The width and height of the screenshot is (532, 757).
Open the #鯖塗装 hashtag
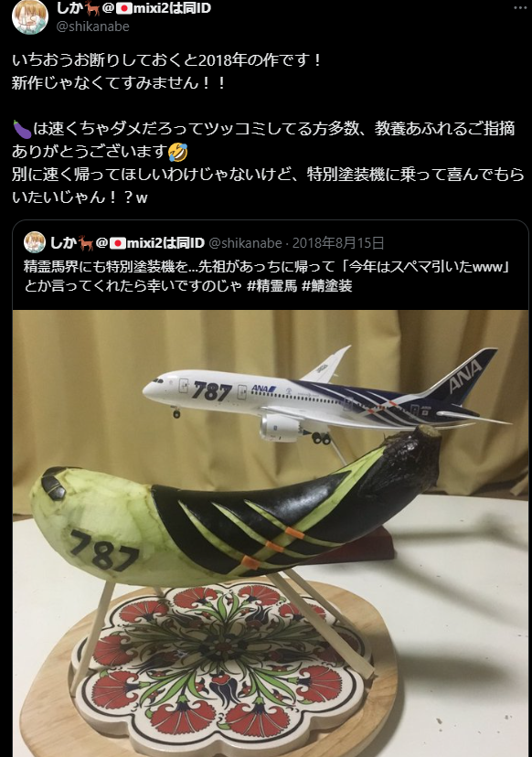[x=327, y=286]
